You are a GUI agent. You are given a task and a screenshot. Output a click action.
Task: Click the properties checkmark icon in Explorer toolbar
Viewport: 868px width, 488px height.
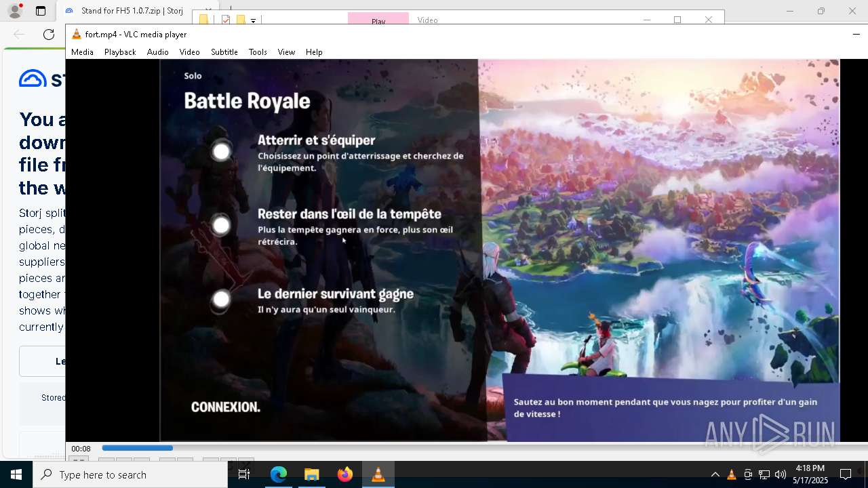[226, 20]
